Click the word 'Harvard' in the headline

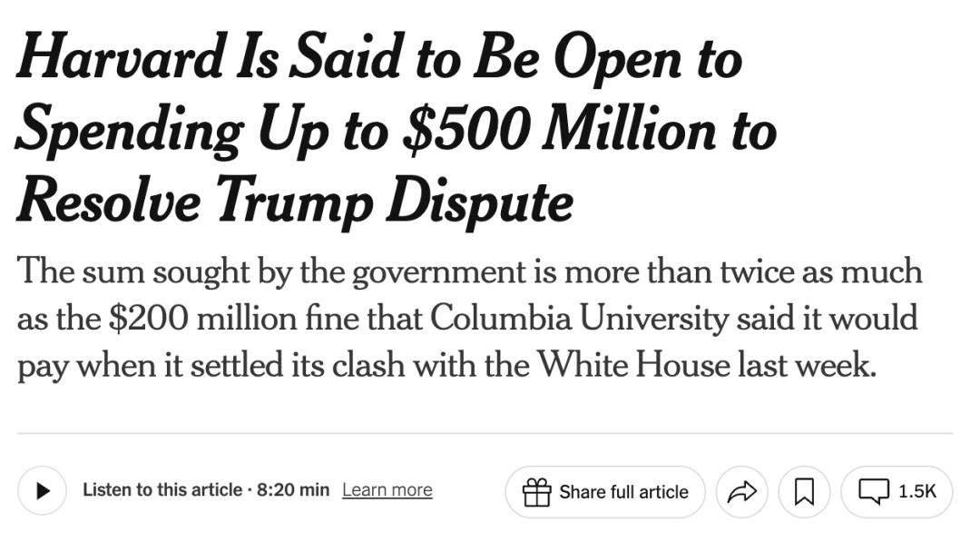(x=121, y=57)
